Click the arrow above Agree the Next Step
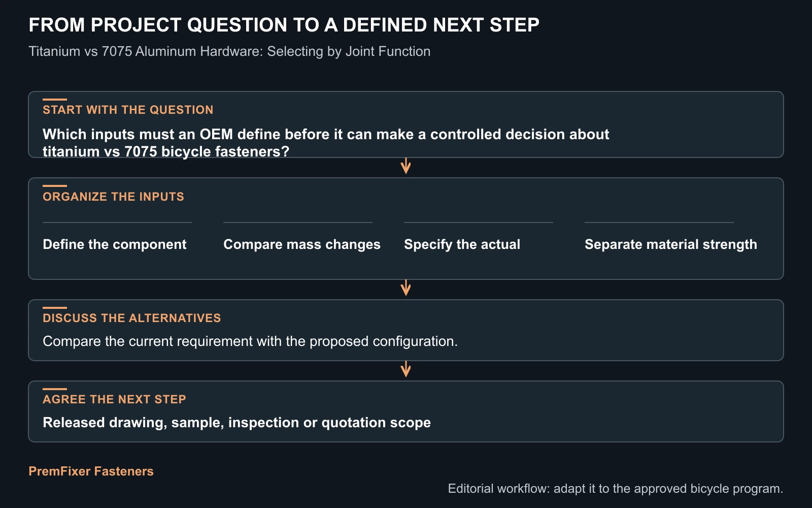The width and height of the screenshot is (812, 508). coord(405,369)
